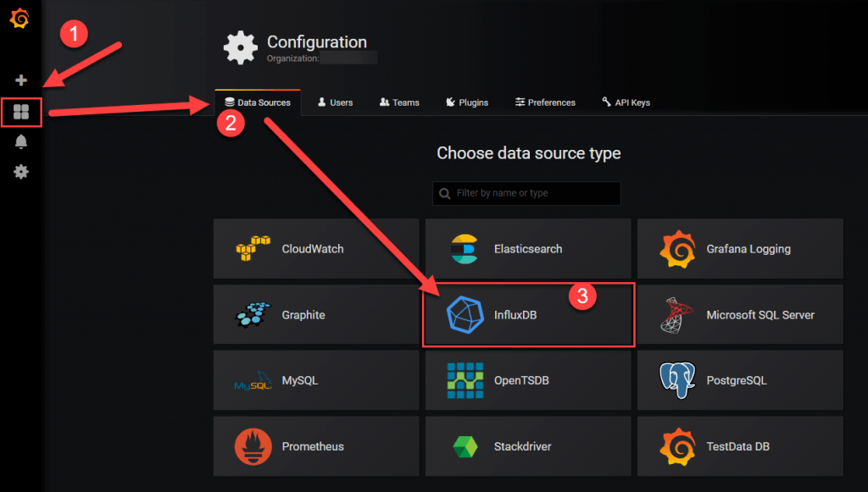This screenshot has width=868, height=492.
Task: Open the Configuration gear in sidebar
Action: [x=21, y=171]
